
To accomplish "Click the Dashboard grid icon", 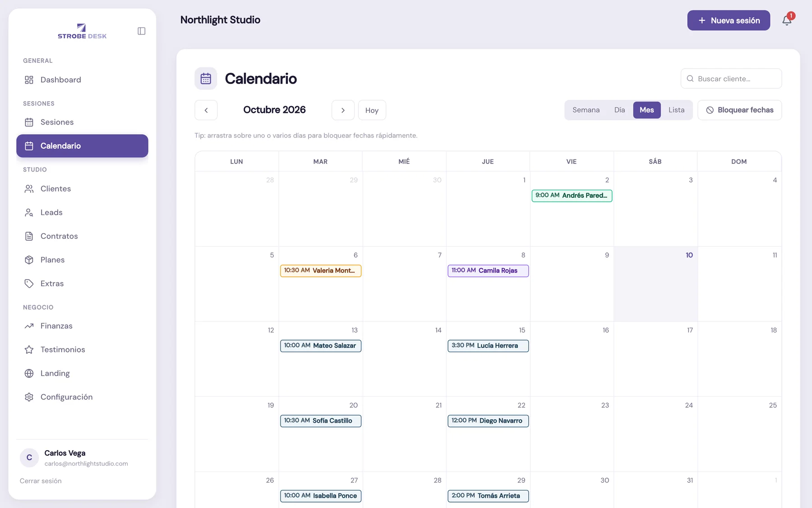I will point(29,80).
